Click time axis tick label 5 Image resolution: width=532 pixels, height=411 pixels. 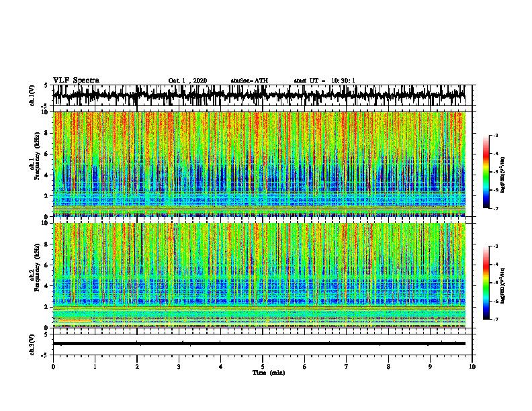coord(263,367)
